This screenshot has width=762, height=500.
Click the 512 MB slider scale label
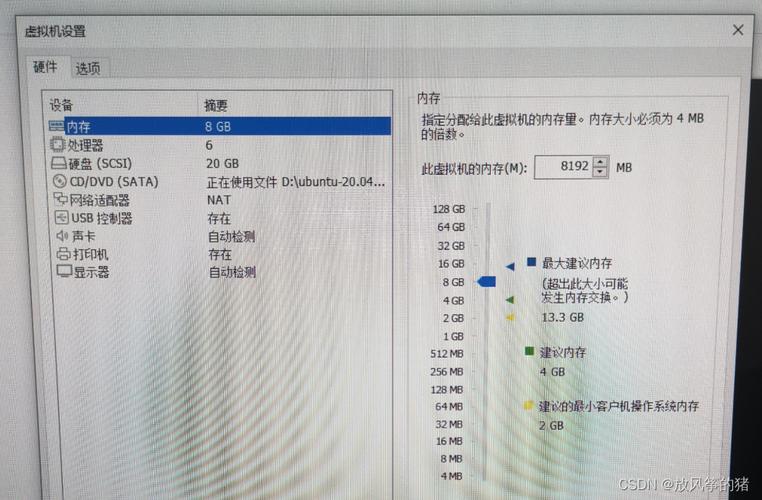(447, 354)
